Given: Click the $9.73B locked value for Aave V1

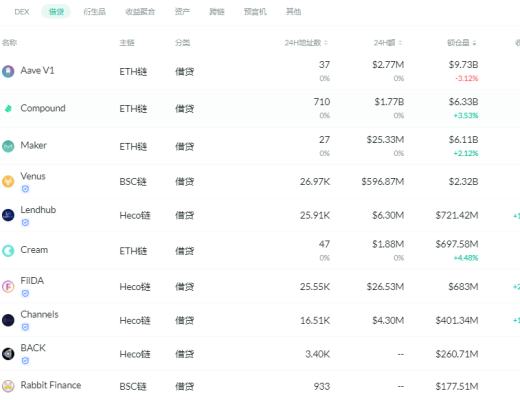Looking at the screenshot, I should click(x=463, y=65).
